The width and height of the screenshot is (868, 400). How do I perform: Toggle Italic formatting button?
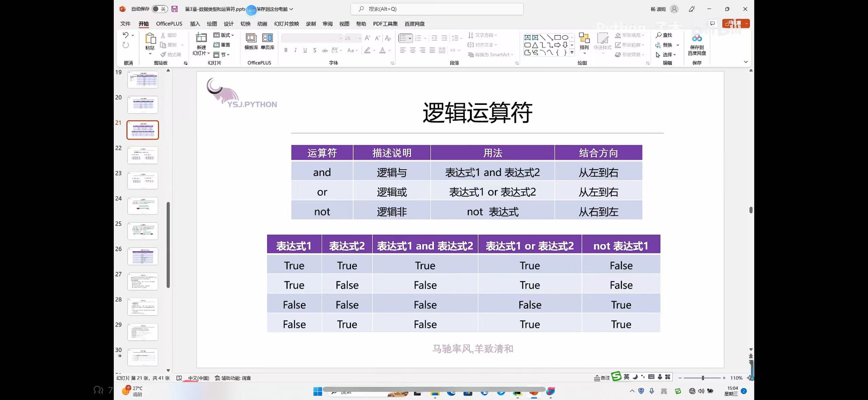pyautogui.click(x=295, y=50)
